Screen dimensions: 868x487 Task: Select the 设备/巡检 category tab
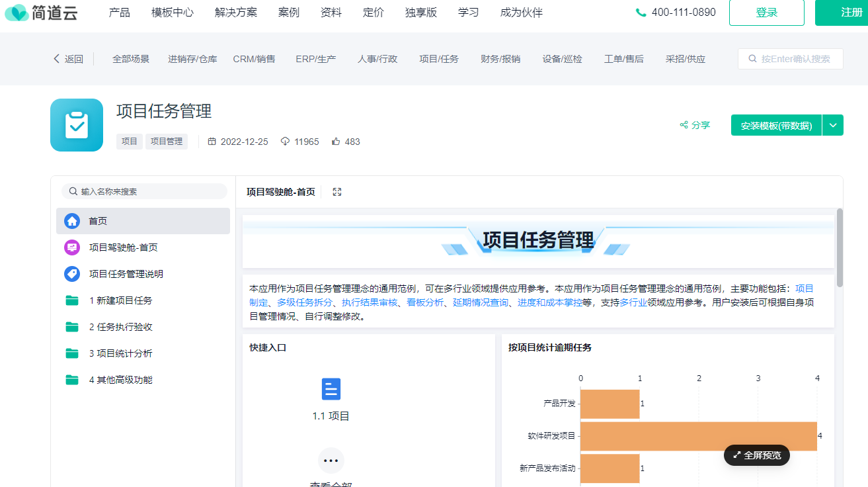point(563,59)
